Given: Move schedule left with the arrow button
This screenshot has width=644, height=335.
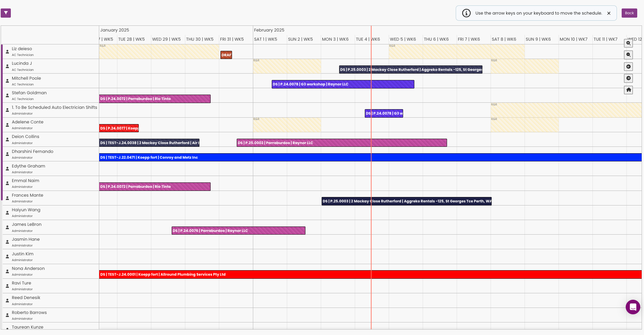Looking at the screenshot, I should point(628,66).
